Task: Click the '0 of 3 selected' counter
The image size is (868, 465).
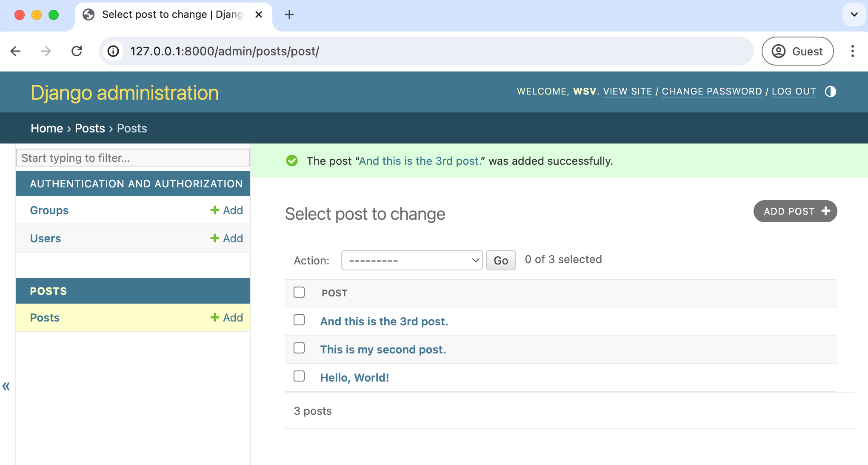Action: click(563, 259)
